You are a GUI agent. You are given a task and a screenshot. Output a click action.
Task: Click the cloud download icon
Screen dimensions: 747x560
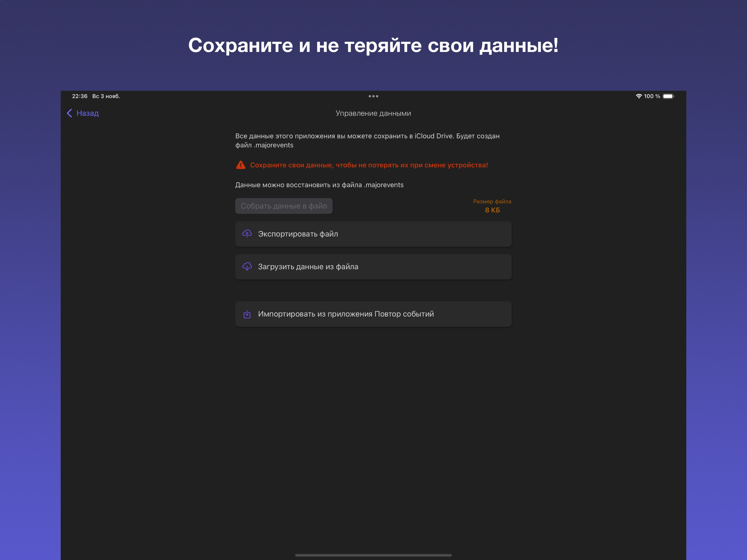coord(247,267)
